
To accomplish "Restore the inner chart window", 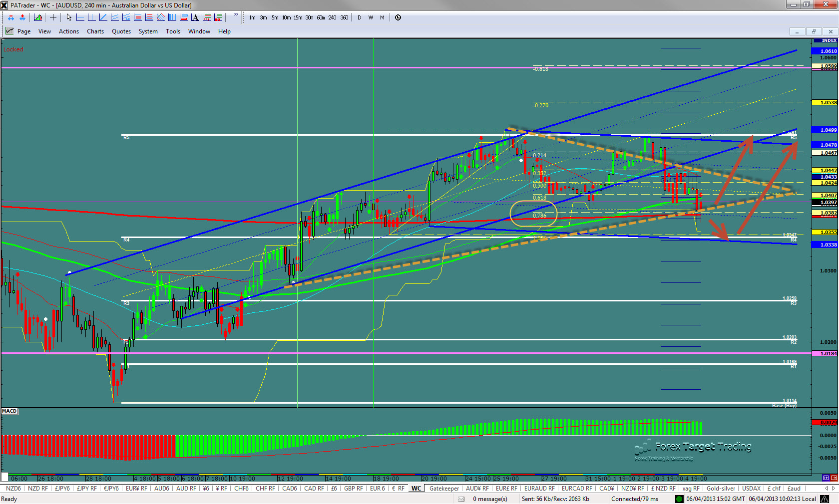I will click(x=814, y=31).
